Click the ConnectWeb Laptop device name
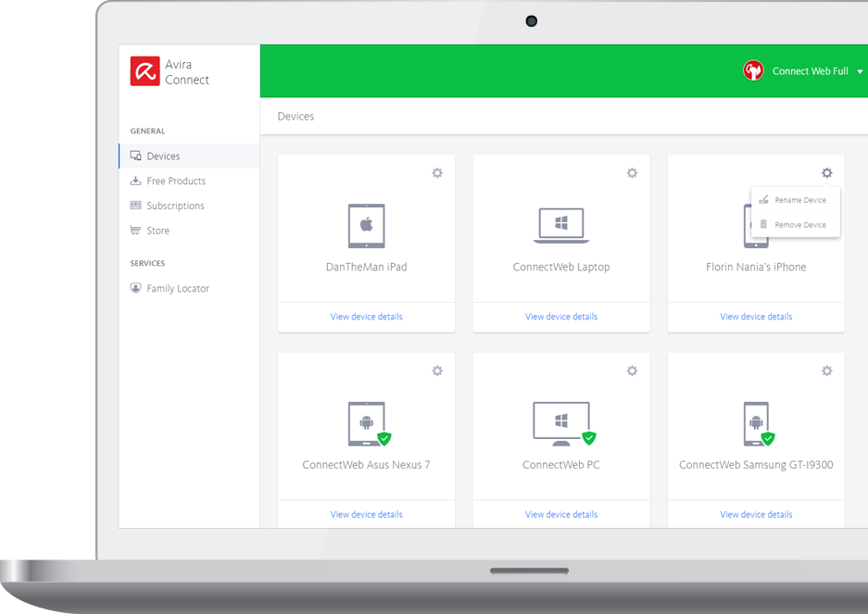Screen dimensions: 868x614 [561, 267]
